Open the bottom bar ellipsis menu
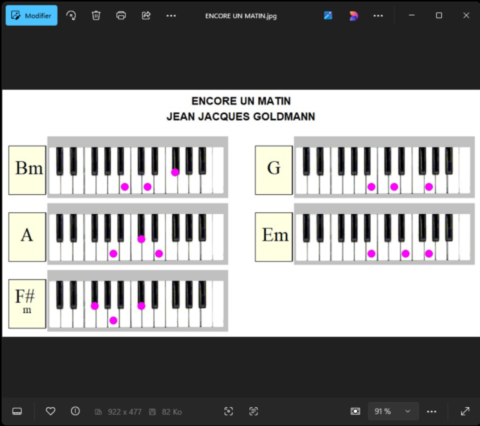 [432, 412]
